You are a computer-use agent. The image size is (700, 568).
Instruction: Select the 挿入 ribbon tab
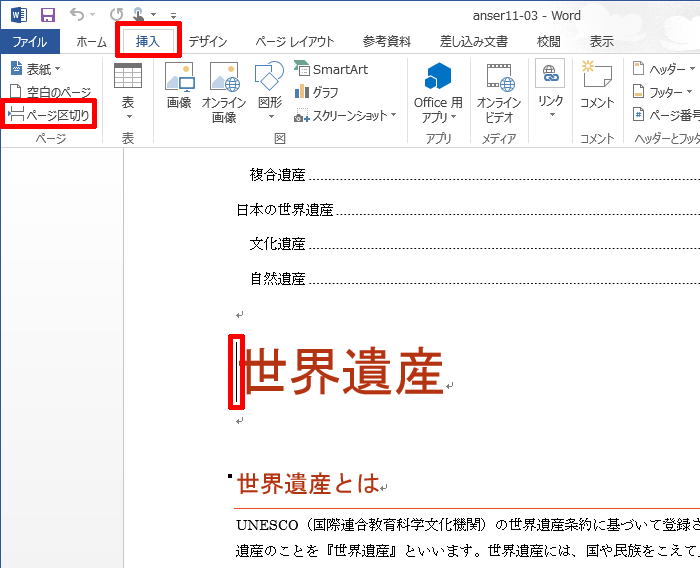(148, 42)
